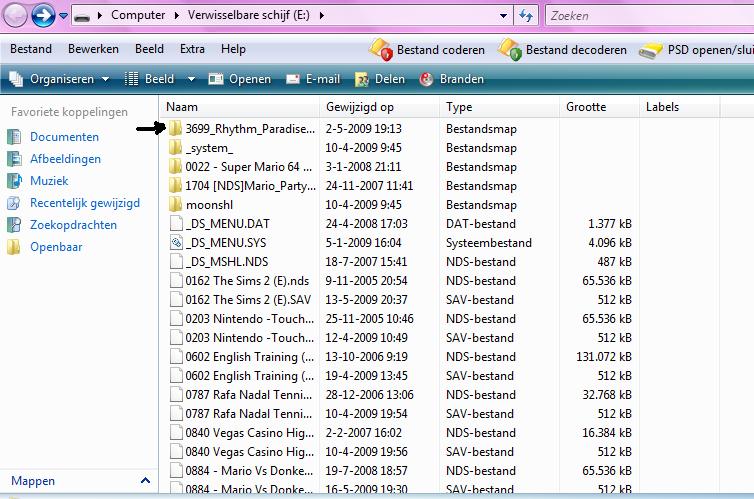754x499 pixels.
Task: Click the Bestand coderen toolbar icon
Action: click(381, 50)
